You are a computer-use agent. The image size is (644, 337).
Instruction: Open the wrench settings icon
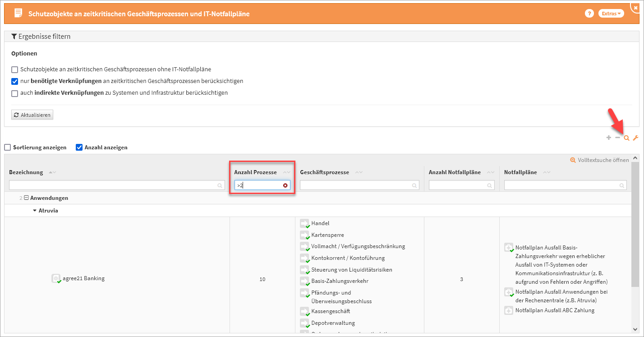pos(635,138)
